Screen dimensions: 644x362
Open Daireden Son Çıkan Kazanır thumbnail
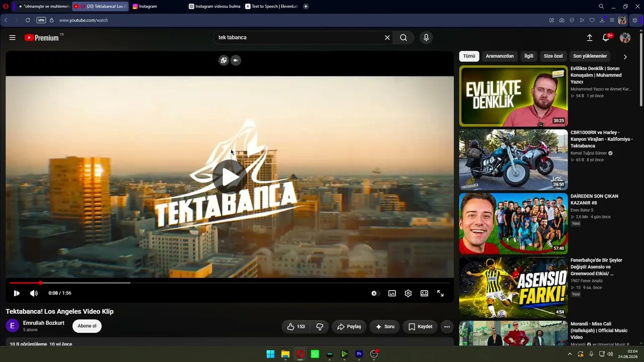[x=513, y=224]
